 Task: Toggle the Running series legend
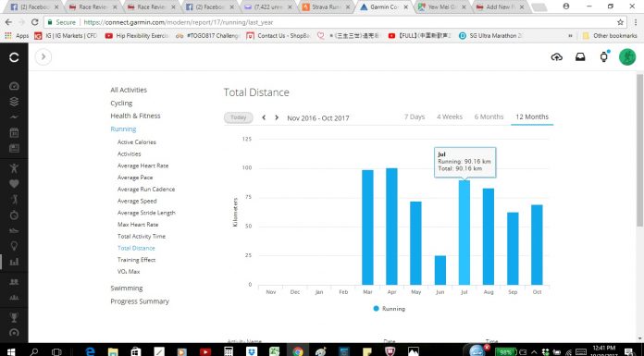click(x=389, y=309)
